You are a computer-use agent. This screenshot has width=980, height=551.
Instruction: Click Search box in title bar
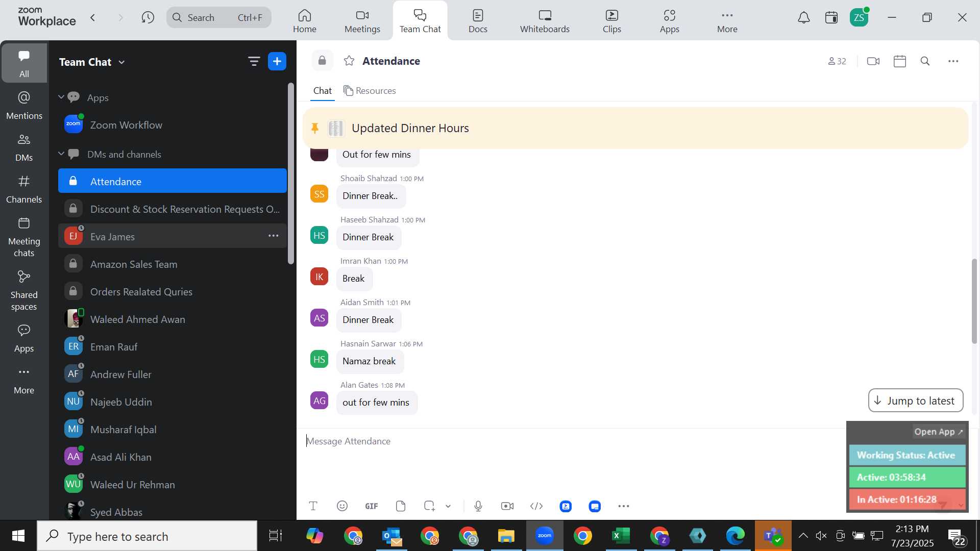coord(218,18)
